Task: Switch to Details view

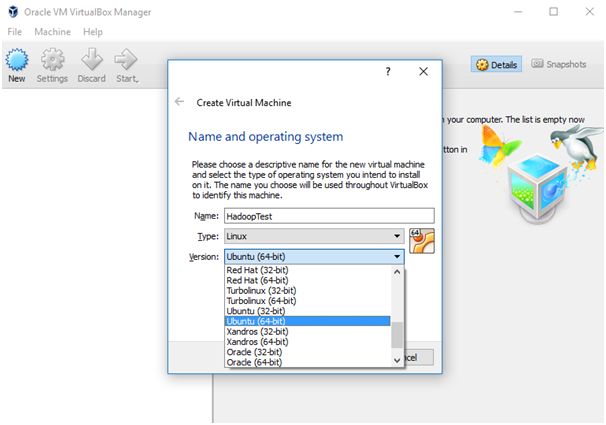Action: (496, 64)
